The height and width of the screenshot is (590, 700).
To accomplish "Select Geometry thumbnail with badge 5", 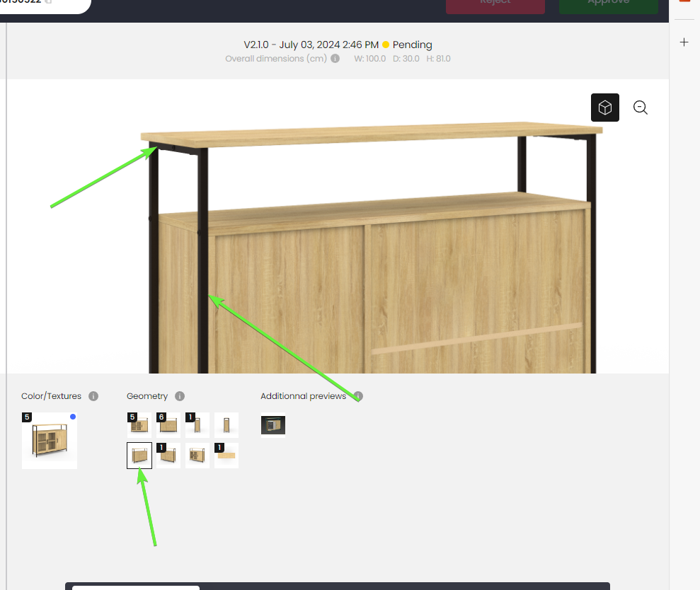I will pos(139,425).
